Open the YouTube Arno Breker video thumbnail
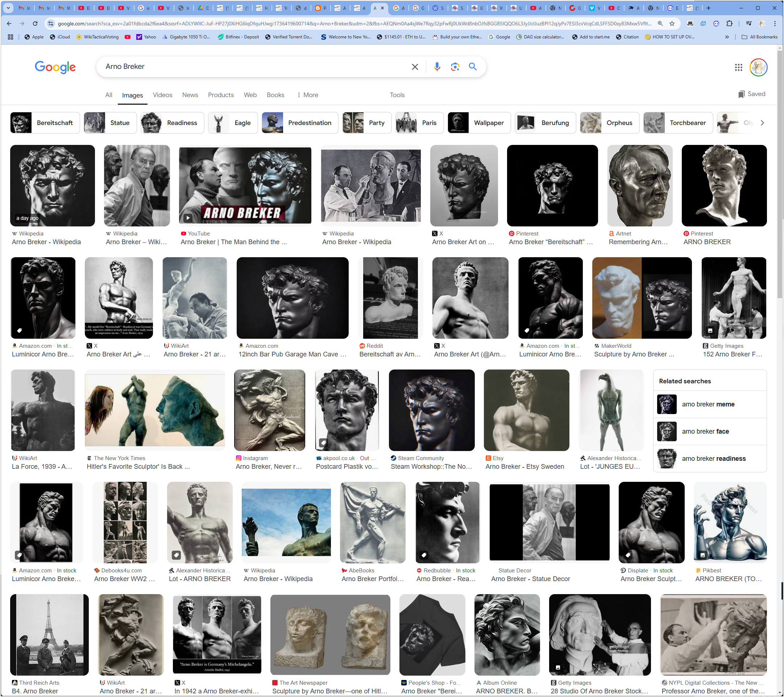784x697 pixels. (245, 185)
